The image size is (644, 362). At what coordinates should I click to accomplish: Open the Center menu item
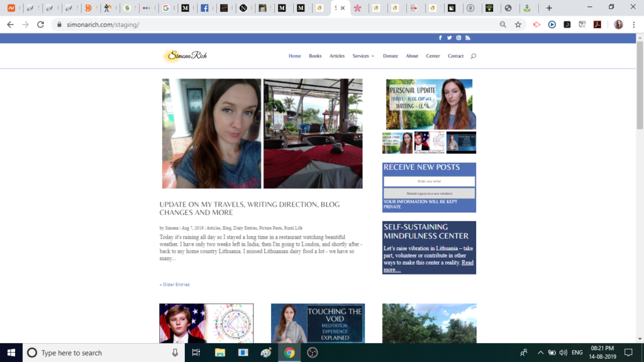pos(433,56)
